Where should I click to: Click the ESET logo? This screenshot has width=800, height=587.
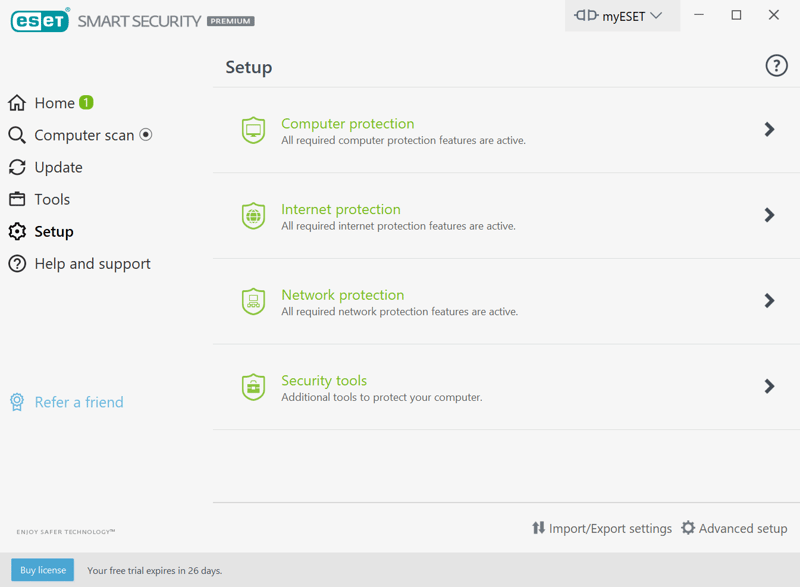click(x=40, y=20)
